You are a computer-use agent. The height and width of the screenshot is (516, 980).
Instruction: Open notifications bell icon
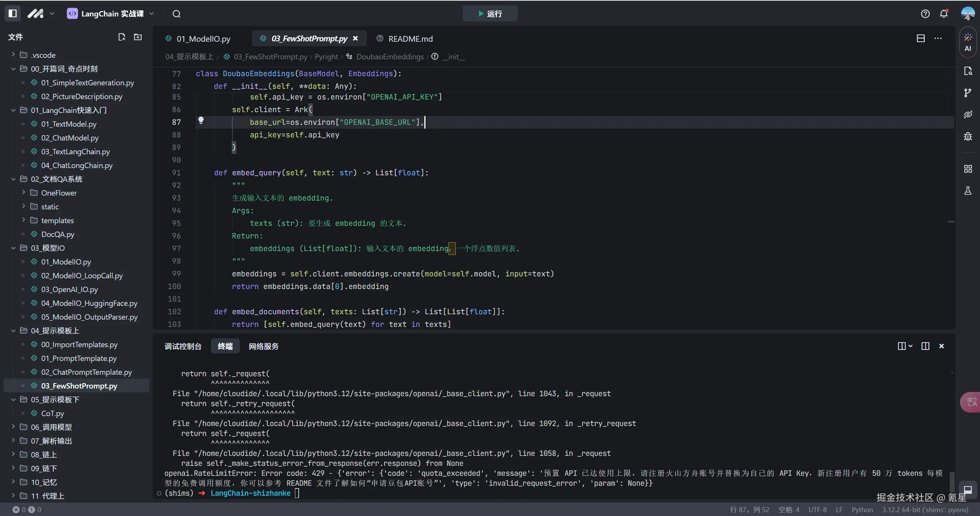tap(944, 14)
